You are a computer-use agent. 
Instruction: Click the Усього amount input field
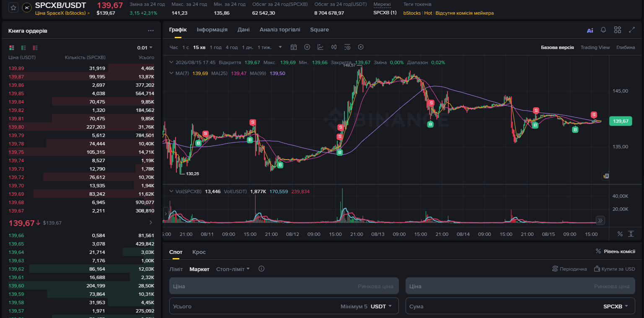tap(284, 306)
